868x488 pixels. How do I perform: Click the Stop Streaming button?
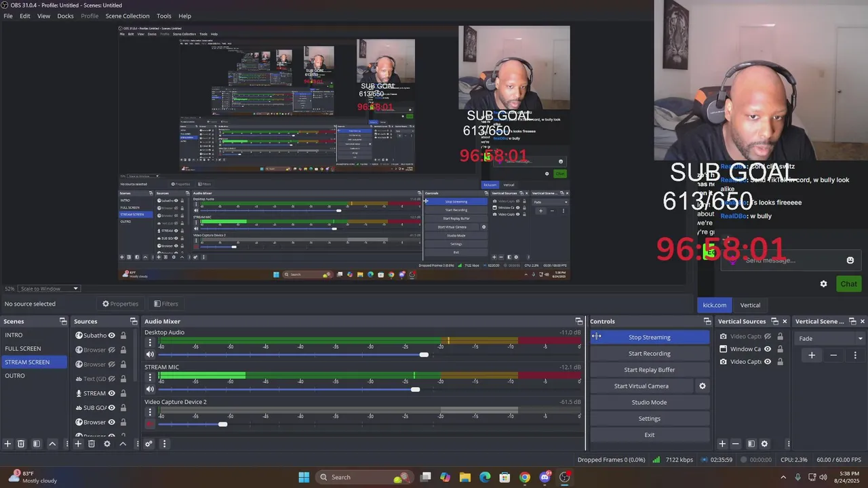(x=650, y=337)
